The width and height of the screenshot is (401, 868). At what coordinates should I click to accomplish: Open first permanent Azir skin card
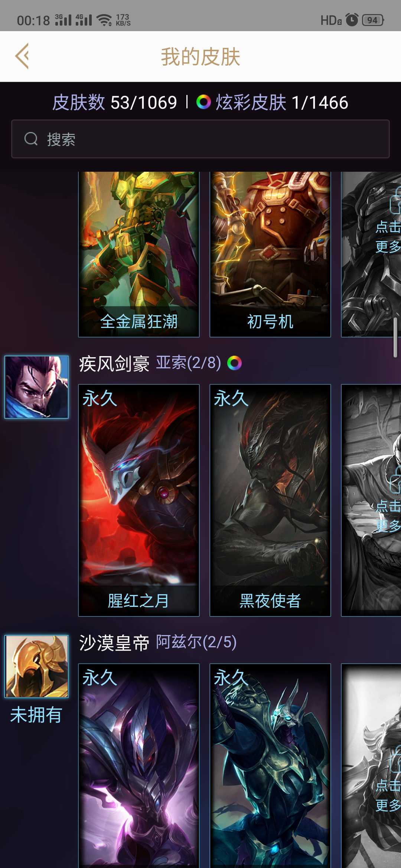[x=139, y=766]
